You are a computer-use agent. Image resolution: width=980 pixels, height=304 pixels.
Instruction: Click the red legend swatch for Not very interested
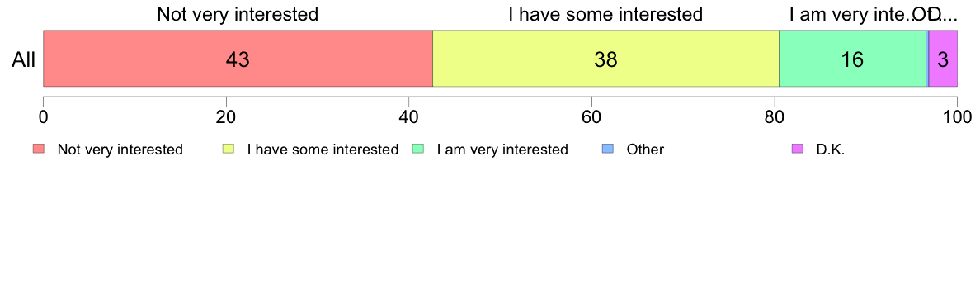38,149
